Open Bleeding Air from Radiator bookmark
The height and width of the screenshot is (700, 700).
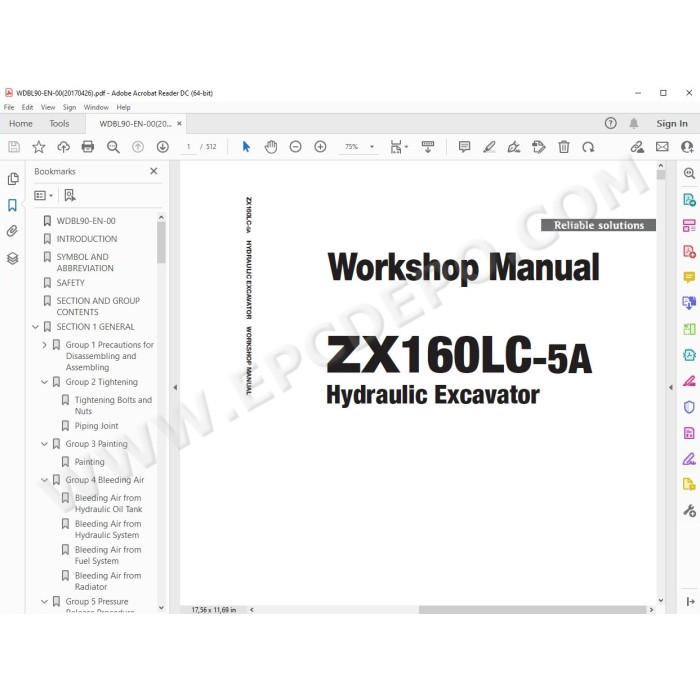[108, 581]
